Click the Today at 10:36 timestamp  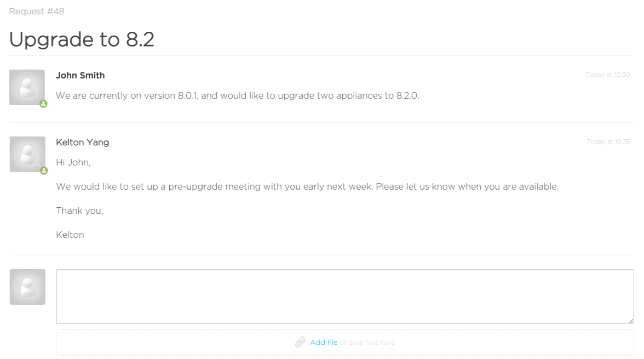[x=609, y=141]
